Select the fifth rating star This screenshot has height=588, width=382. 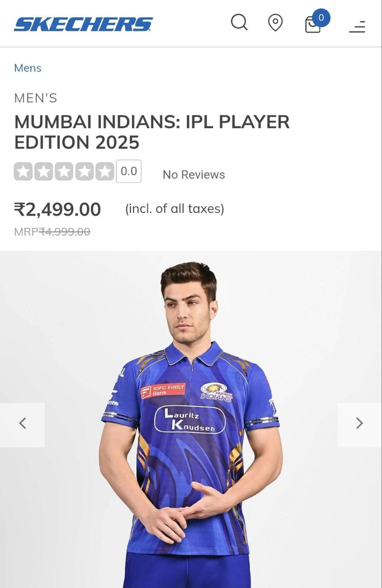[104, 171]
